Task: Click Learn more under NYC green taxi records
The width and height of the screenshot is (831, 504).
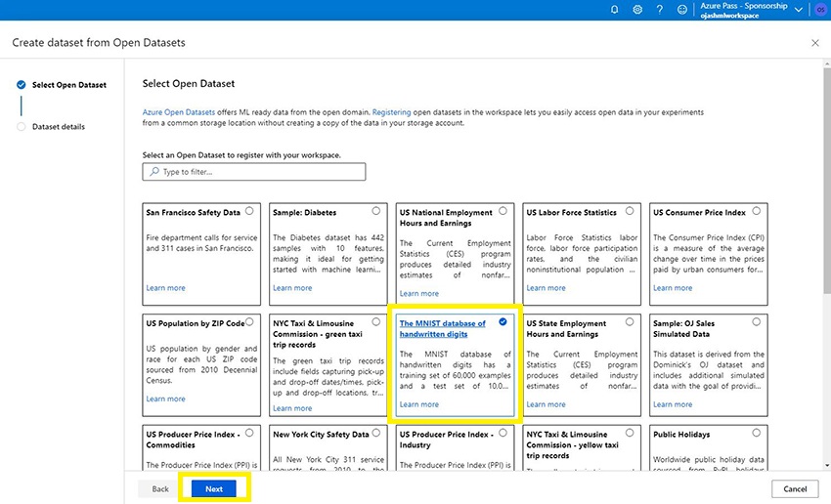Action: tap(292, 408)
